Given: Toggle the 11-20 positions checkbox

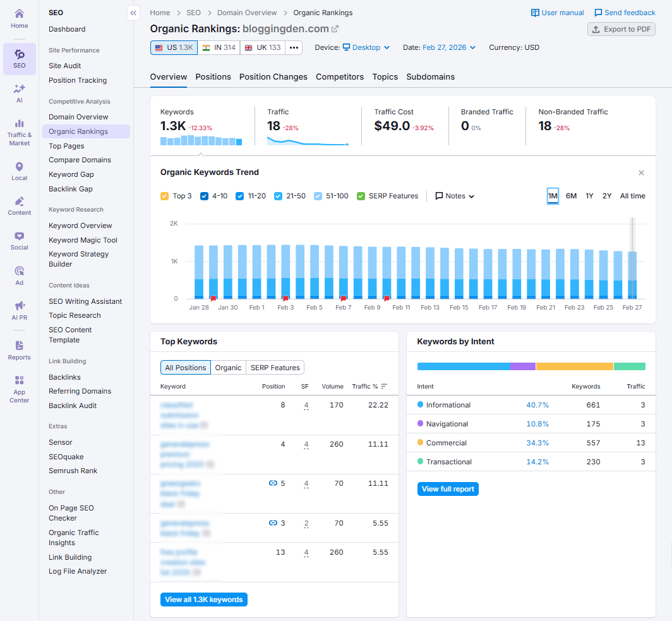Looking at the screenshot, I should click(240, 196).
